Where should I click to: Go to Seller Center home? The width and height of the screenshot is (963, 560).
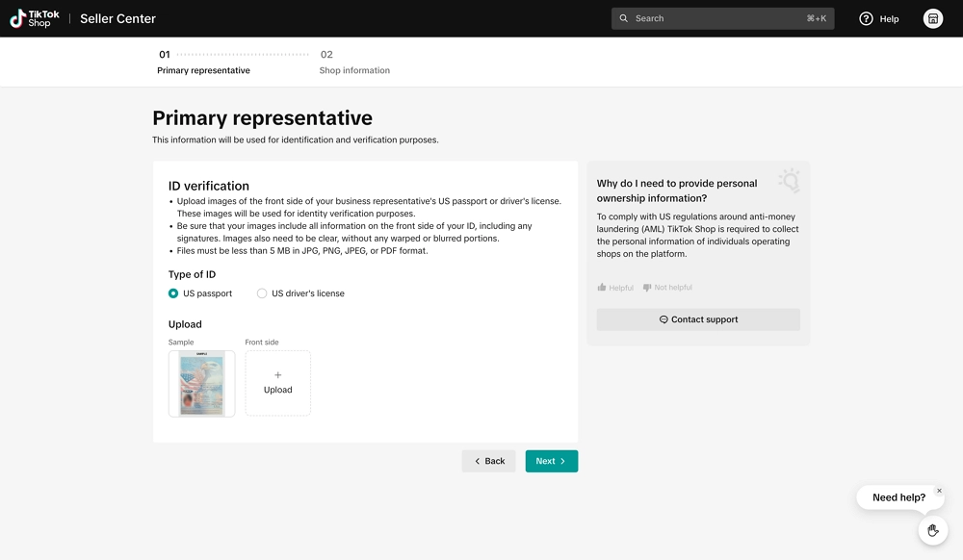coord(117,18)
